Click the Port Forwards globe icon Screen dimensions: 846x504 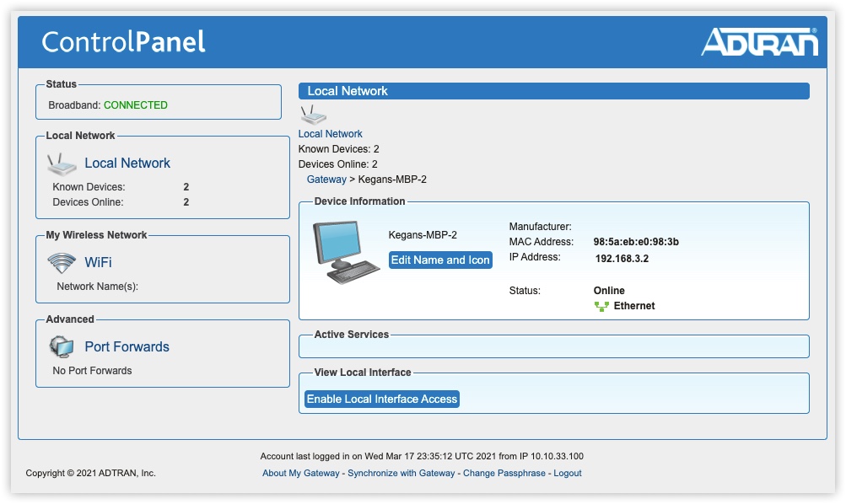coord(62,346)
